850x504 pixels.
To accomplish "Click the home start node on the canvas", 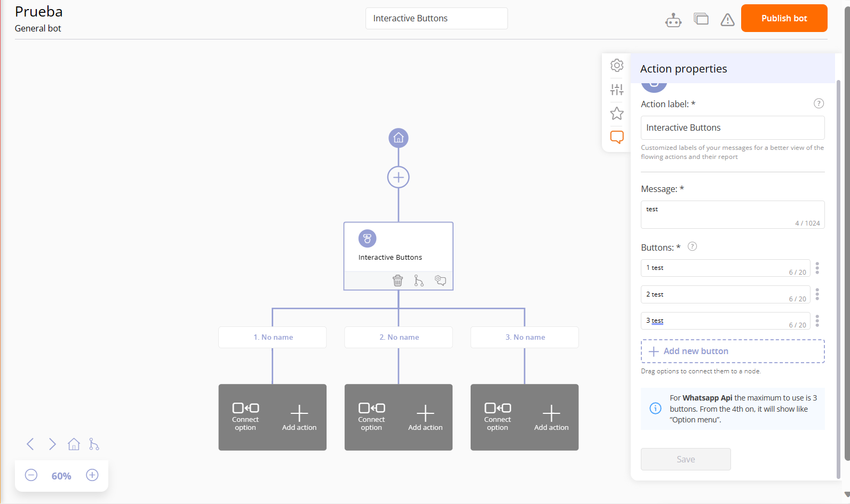I will (x=398, y=138).
